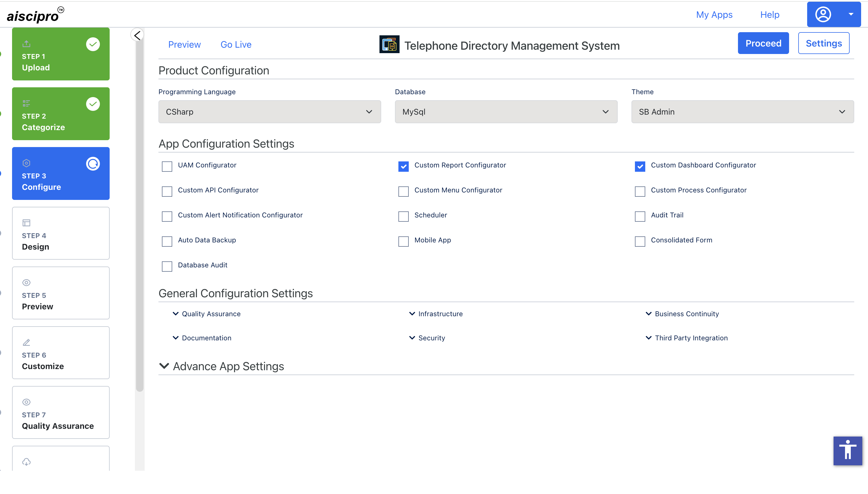Go to Step 2 Categorize
The width and height of the screenshot is (868, 494).
pyautogui.click(x=61, y=114)
